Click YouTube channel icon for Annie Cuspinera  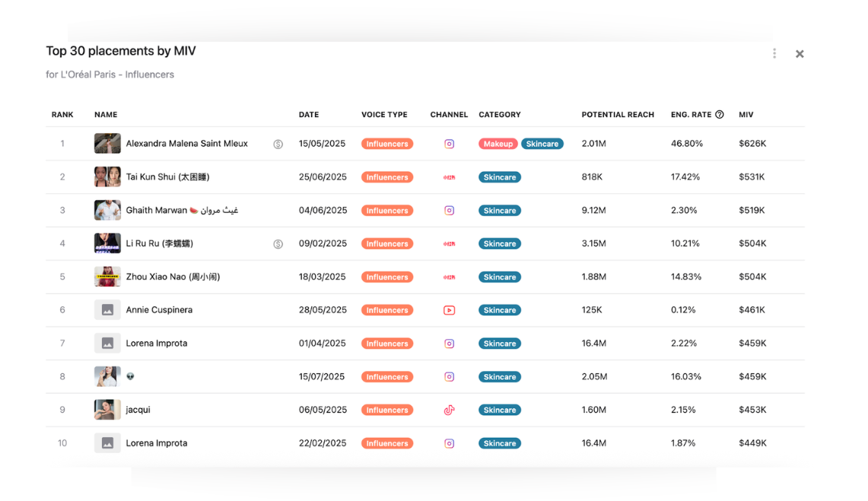449,310
